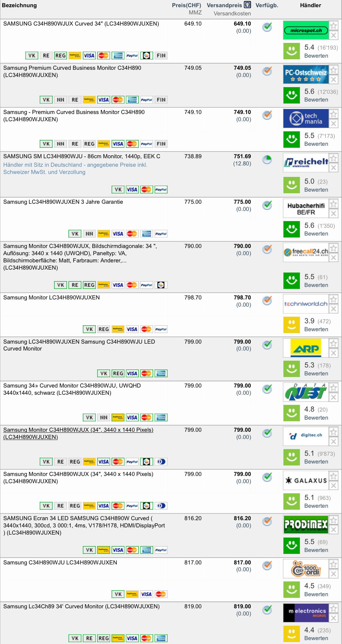Open the melectronics merchant logo
The image size is (342, 644).
click(x=306, y=613)
